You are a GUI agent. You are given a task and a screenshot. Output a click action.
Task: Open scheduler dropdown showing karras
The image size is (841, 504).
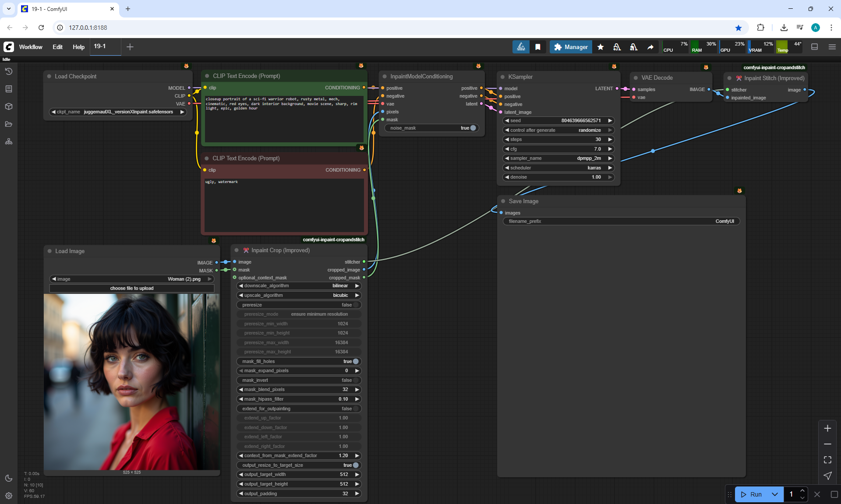click(x=558, y=168)
